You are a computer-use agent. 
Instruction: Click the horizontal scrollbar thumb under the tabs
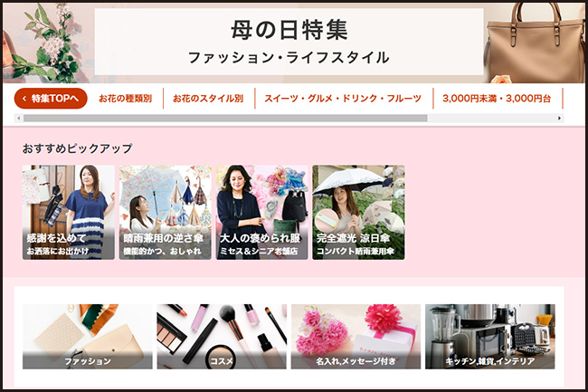tap(225, 119)
